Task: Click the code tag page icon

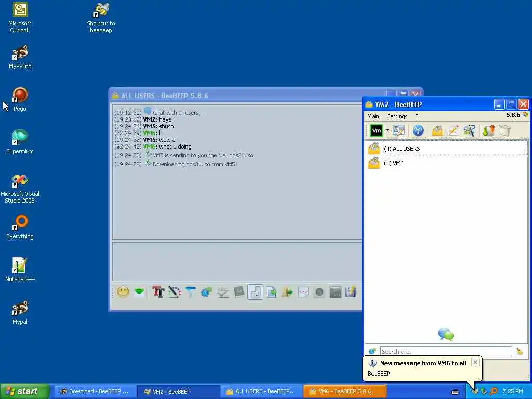Action: point(303,292)
